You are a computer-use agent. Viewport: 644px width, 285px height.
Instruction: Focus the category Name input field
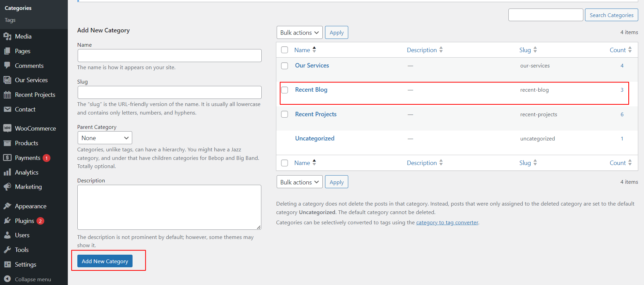pos(169,56)
